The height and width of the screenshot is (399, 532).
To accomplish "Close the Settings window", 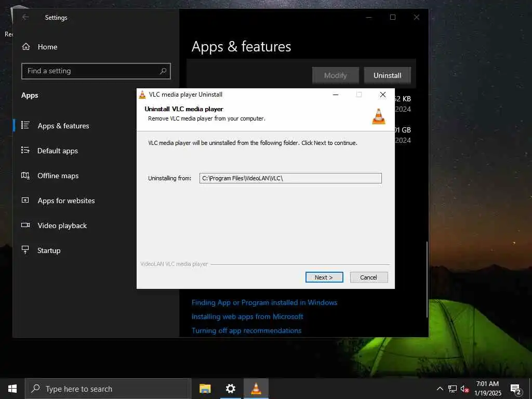I will click(x=417, y=17).
